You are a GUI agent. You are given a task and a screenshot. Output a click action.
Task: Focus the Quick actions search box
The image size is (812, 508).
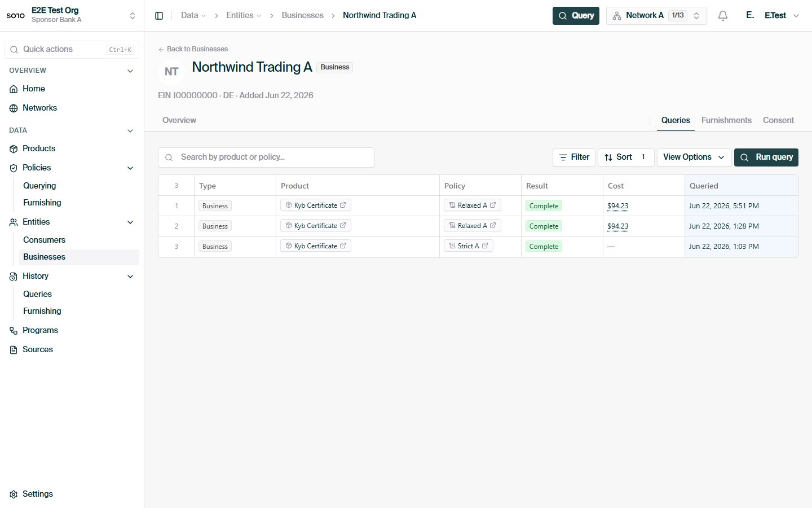[x=72, y=50]
